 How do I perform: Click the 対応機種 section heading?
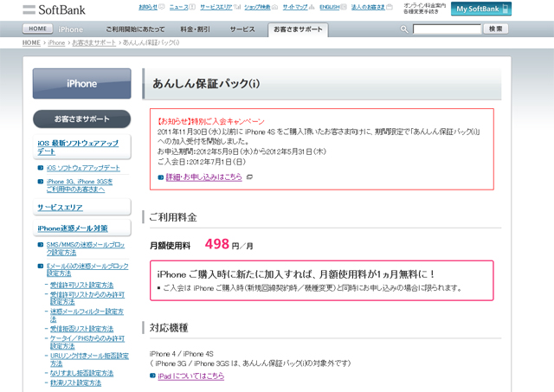[x=169, y=328]
